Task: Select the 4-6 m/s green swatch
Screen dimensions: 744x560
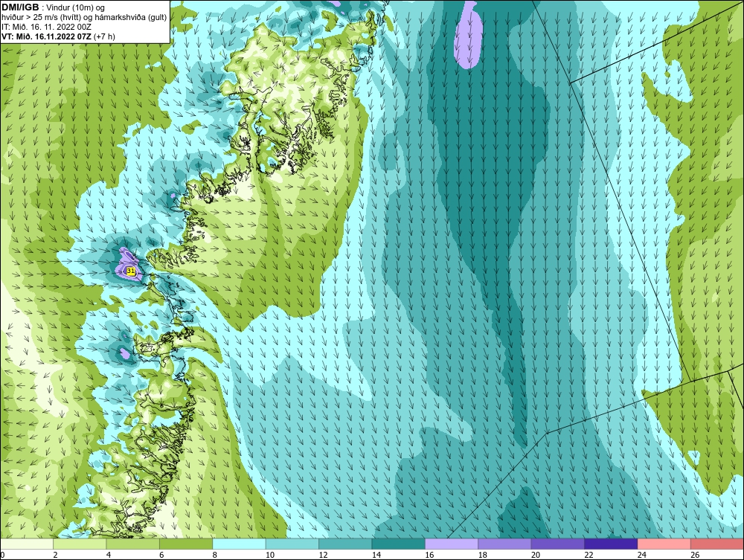Action: click(x=133, y=544)
